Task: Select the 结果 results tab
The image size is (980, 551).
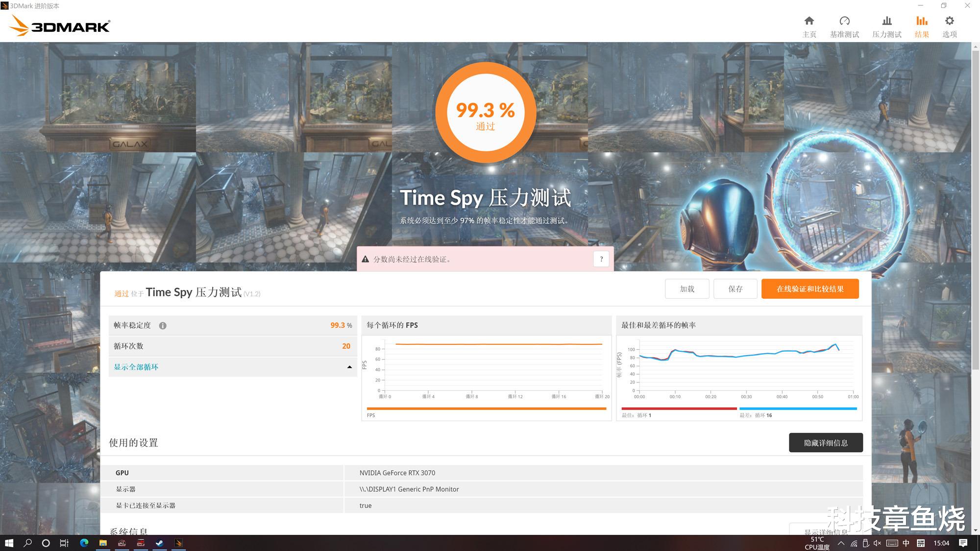Action: pos(922,27)
